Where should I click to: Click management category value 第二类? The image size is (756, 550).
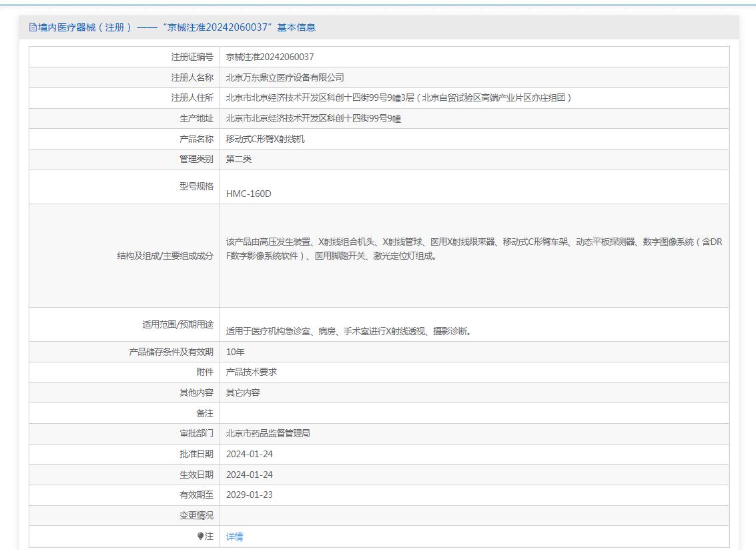239,160
